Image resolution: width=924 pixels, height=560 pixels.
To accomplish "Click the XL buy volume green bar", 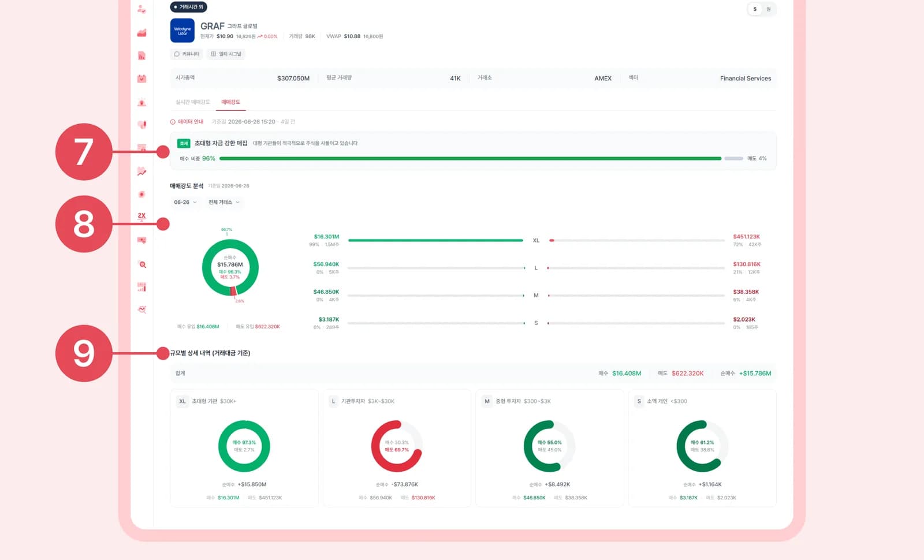I will [x=435, y=240].
